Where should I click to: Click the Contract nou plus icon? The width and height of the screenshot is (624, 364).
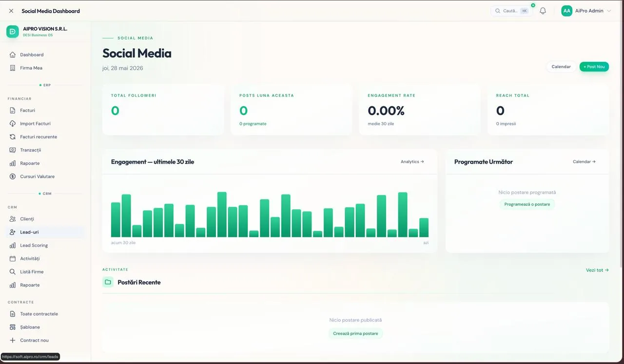13,340
